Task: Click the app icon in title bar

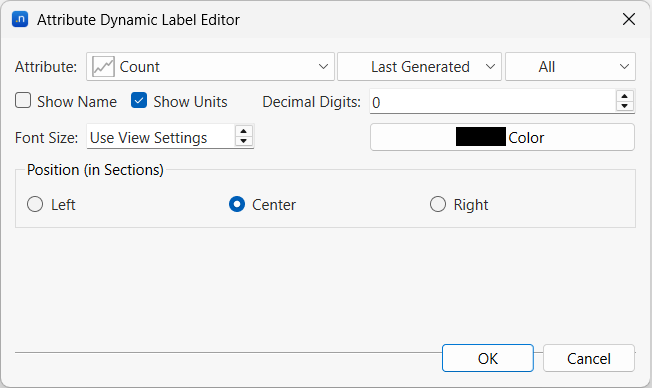Action: [20, 19]
